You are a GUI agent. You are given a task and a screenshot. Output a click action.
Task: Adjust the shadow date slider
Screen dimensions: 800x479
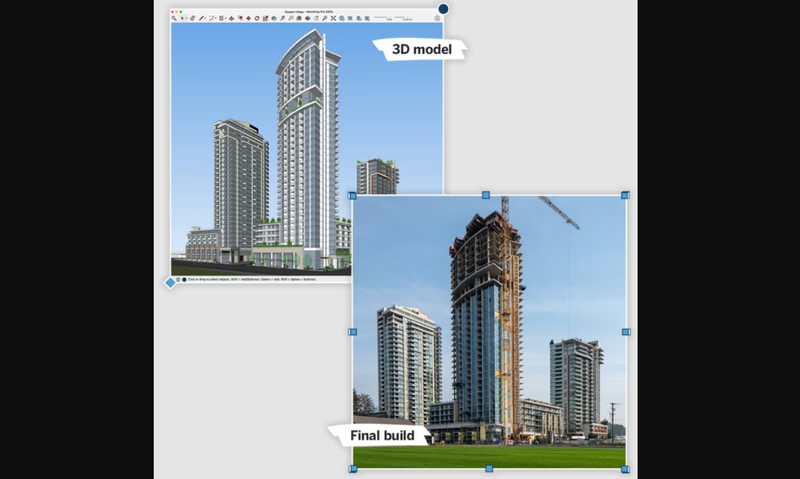point(383,18)
